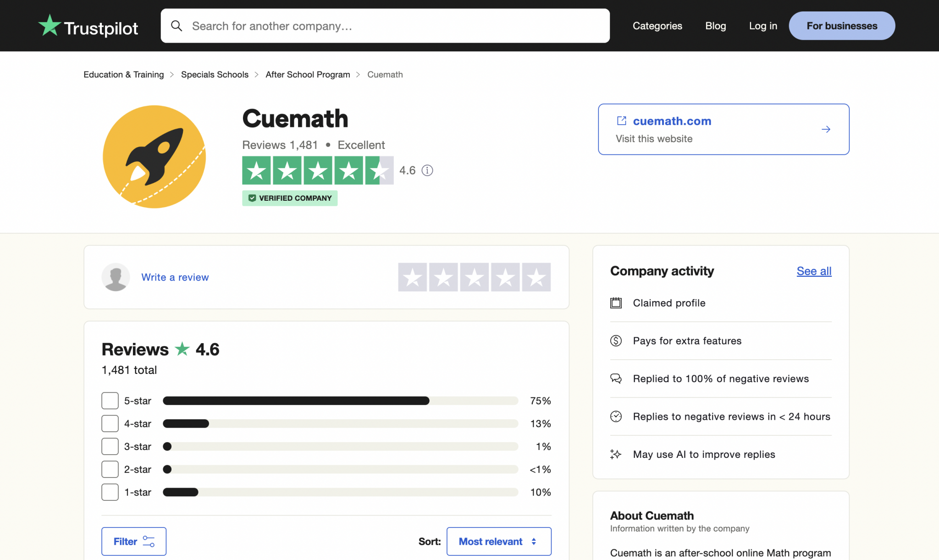Click the search magnifier icon
939x560 pixels.
point(177,26)
